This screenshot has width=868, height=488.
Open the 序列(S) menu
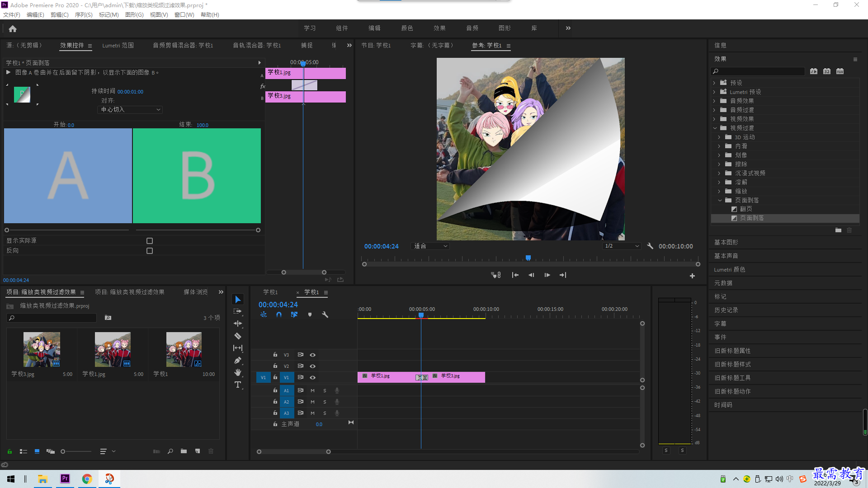(84, 15)
